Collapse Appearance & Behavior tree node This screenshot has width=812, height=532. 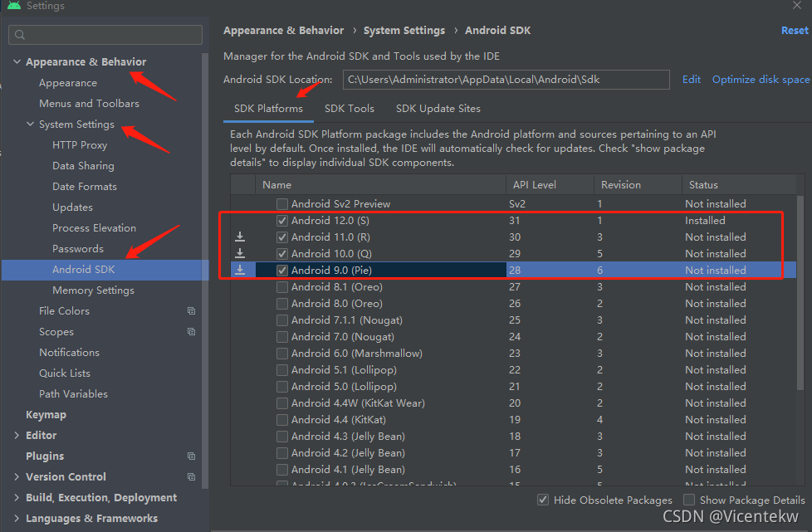click(17, 61)
